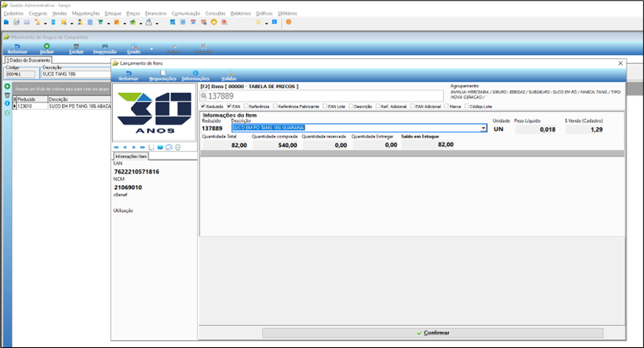Click the blank page icon under the logo
Image resolution: width=644 pixels, height=348 pixels.
[x=152, y=147]
